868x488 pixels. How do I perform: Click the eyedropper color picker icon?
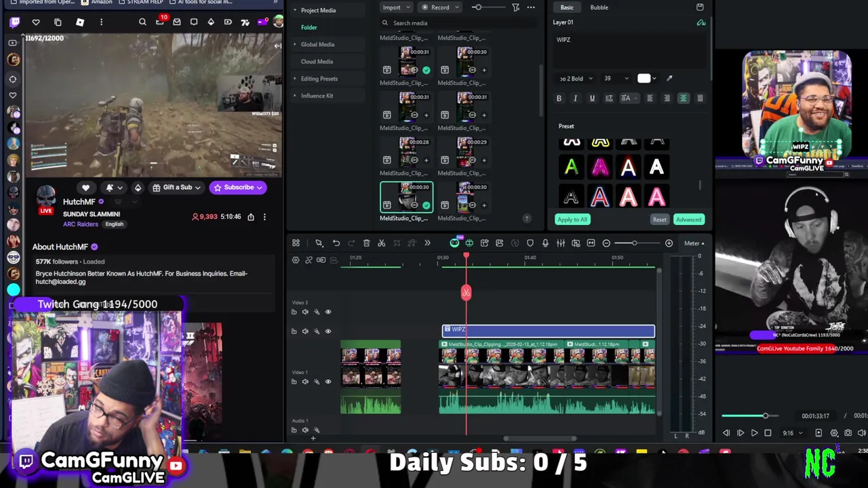point(669,79)
